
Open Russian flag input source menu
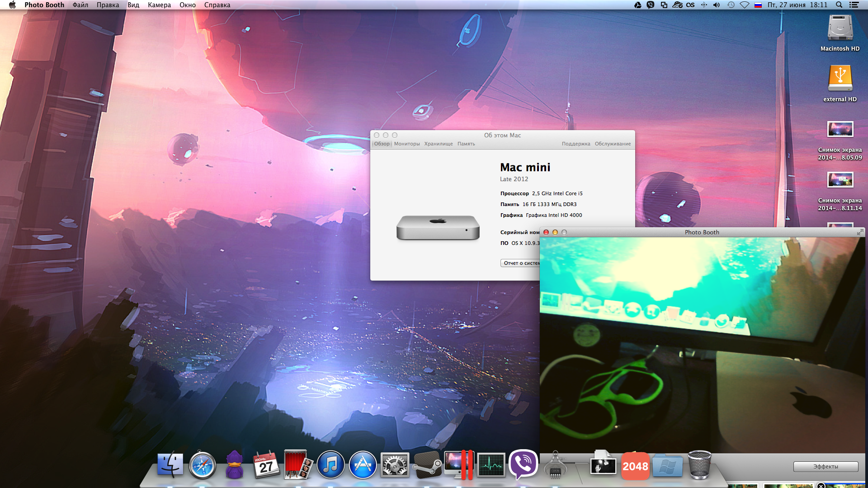758,5
